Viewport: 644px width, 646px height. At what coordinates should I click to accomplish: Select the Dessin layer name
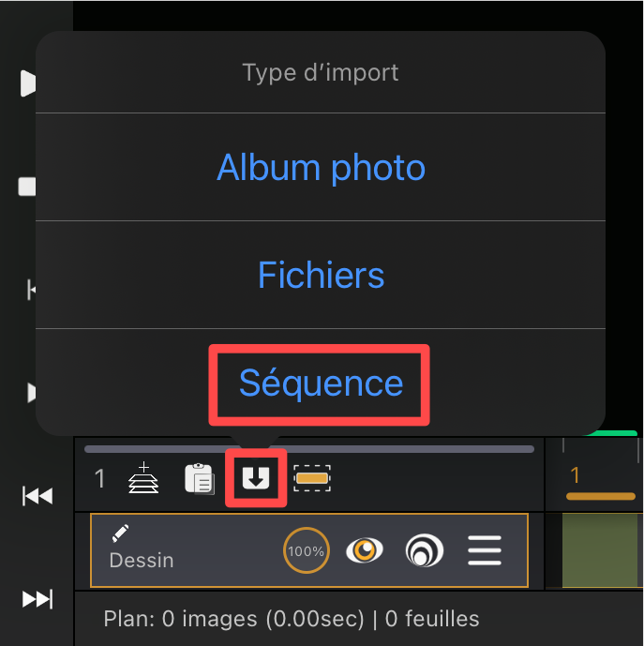[x=142, y=561]
